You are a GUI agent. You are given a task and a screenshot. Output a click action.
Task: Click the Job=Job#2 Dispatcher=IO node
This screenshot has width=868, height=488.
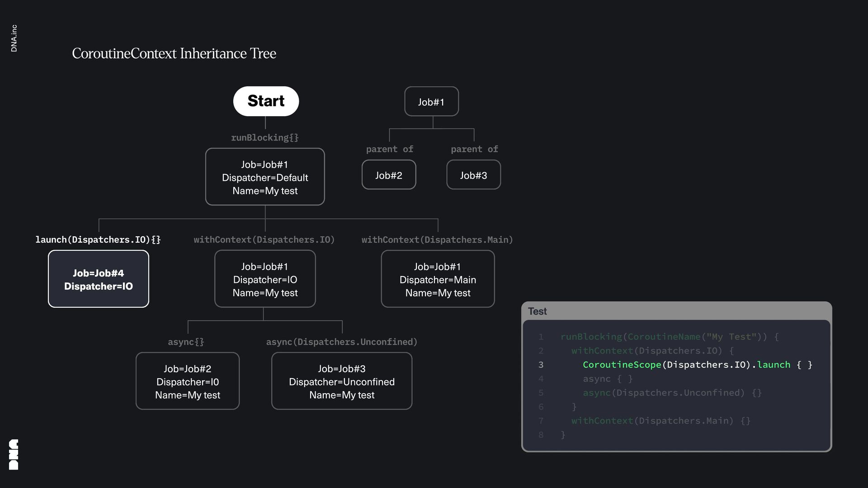click(187, 381)
